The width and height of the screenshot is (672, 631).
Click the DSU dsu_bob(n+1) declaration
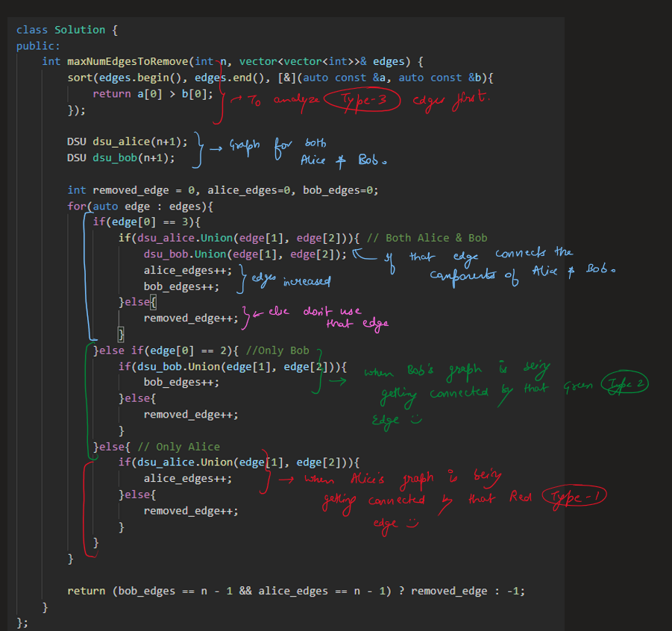[x=121, y=157]
